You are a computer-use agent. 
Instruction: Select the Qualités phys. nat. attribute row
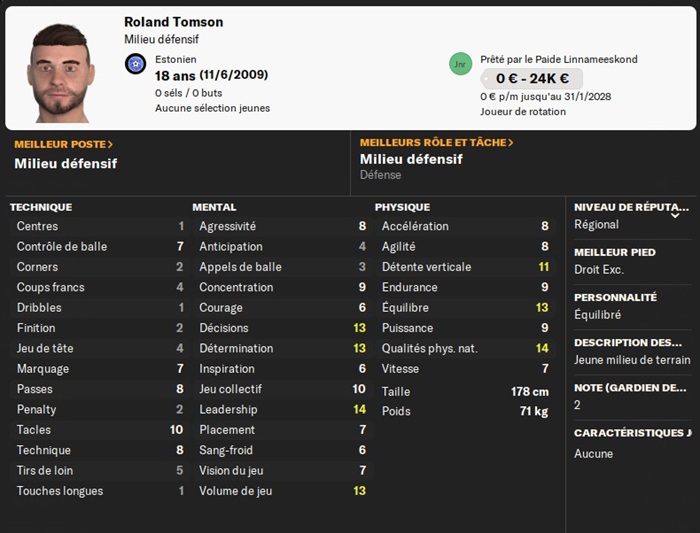(465, 348)
